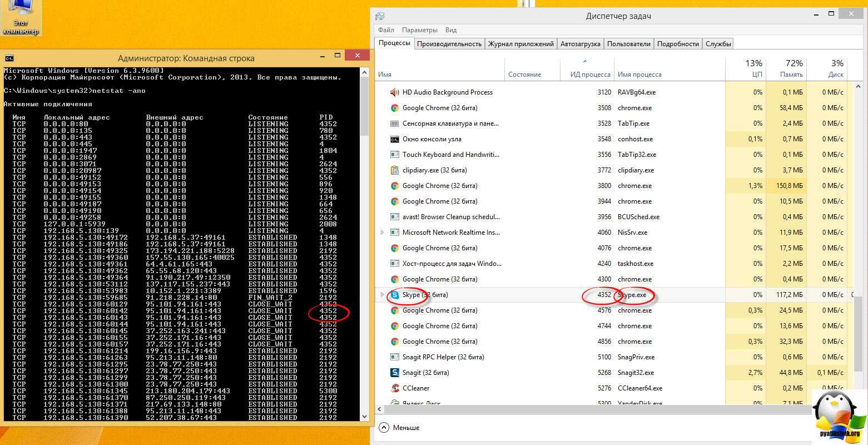
Task: Sort processes by the Память column
Action: (786, 69)
